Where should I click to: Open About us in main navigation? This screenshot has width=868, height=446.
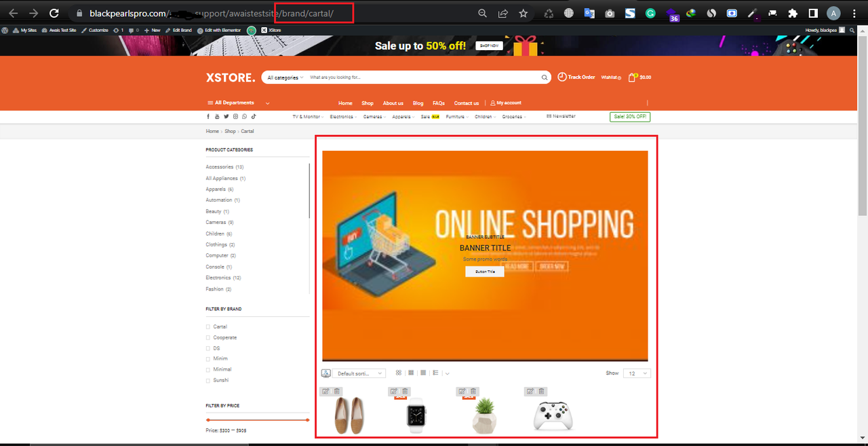coord(393,103)
